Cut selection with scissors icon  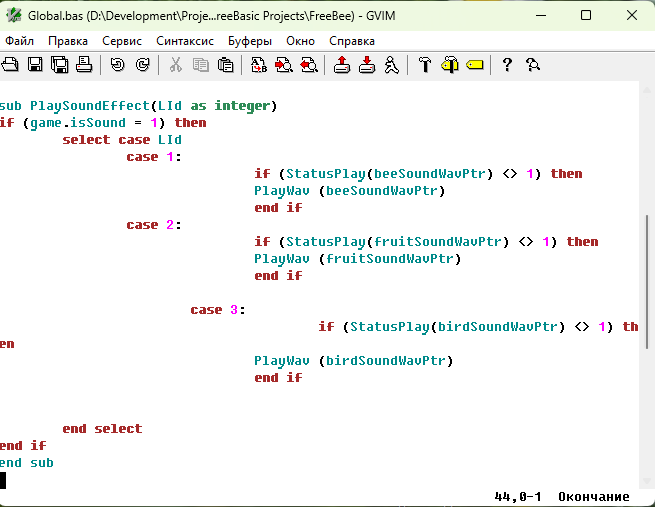pyautogui.click(x=175, y=65)
